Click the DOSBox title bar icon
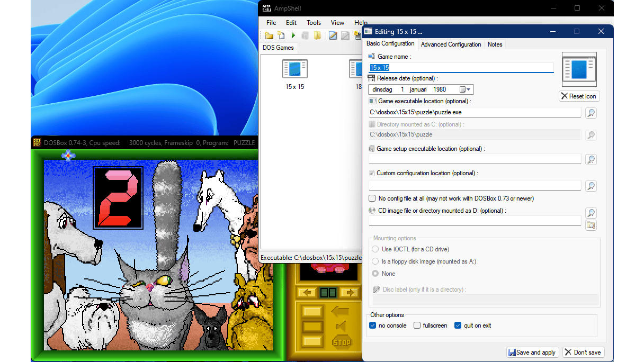The width and height of the screenshot is (644, 362). click(37, 142)
